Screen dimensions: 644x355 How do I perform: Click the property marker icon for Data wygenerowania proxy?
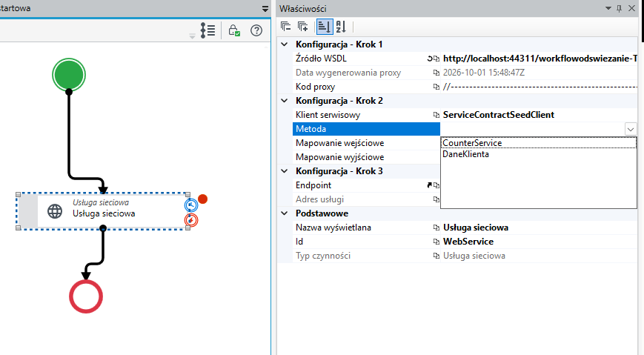(436, 73)
